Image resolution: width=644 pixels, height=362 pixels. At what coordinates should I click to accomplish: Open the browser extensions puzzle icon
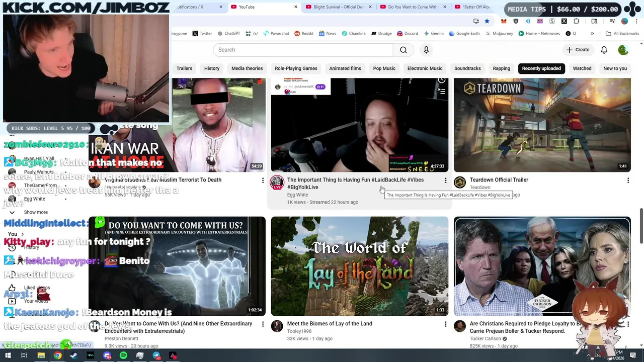577,21
